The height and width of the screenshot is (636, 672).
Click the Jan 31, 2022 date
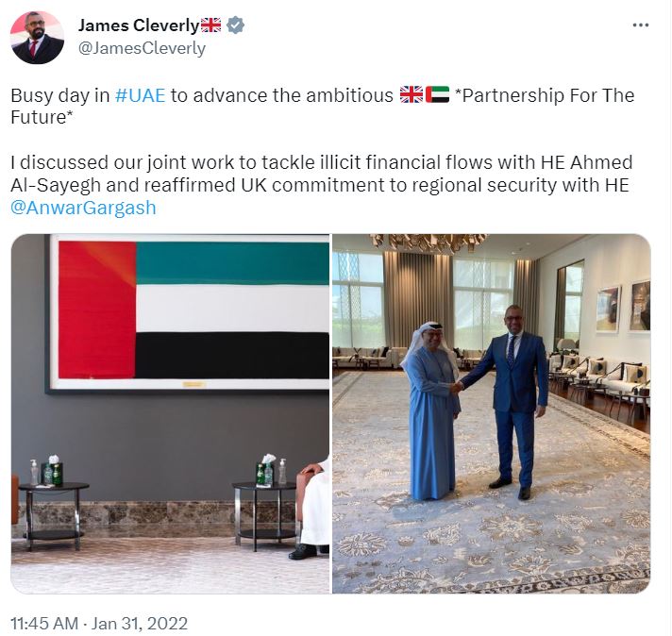(x=140, y=623)
